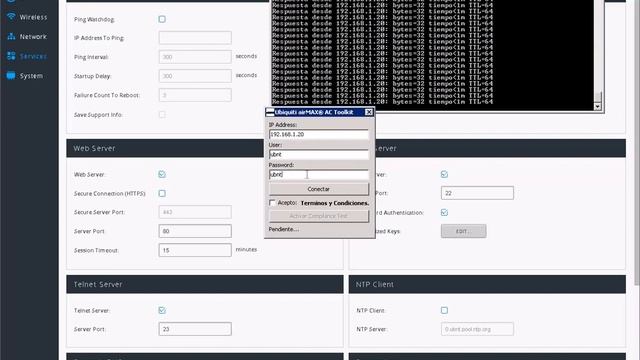640x360 pixels.
Task: Open the Network section in sidebar
Action: [33, 37]
